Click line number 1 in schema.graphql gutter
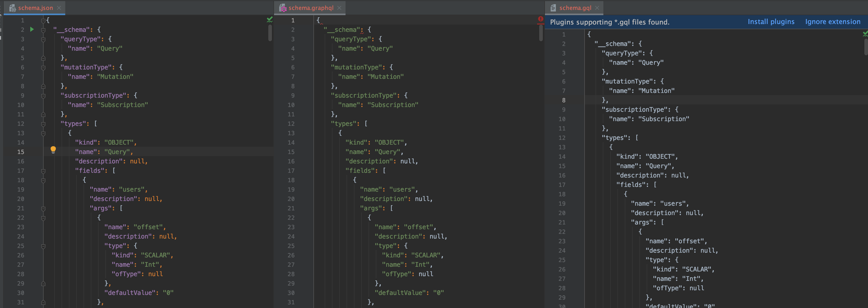868x308 pixels. coord(293,20)
